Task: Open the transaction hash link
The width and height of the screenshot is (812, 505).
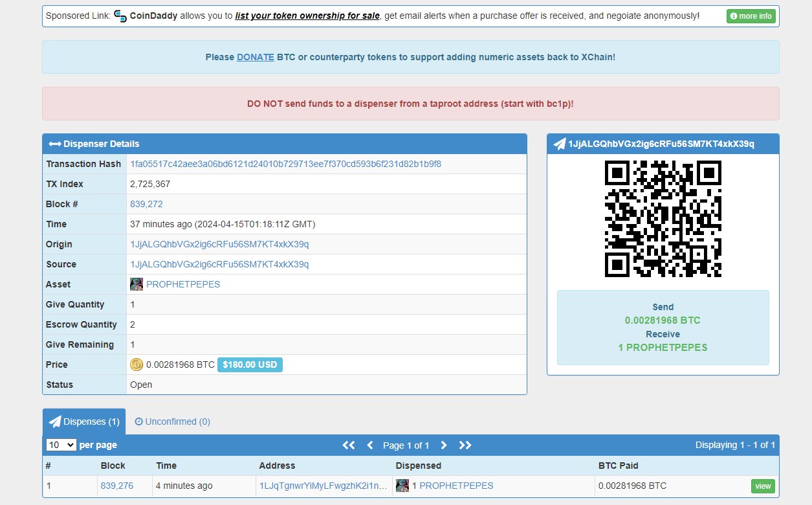Action: (x=286, y=164)
